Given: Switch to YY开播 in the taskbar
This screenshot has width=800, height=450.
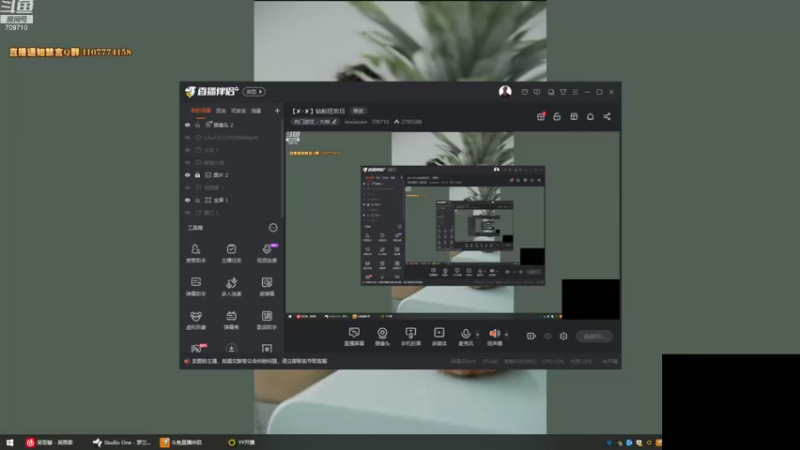Looking at the screenshot, I should coord(241,442).
